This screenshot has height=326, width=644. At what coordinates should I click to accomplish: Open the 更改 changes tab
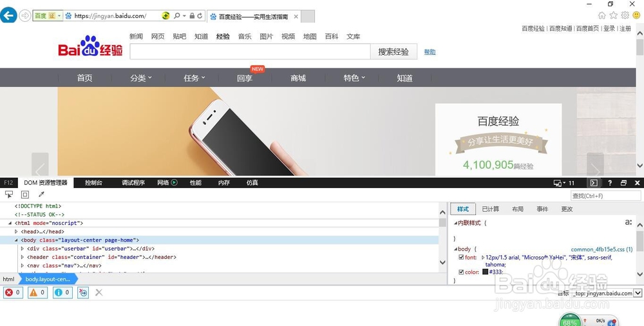click(567, 209)
